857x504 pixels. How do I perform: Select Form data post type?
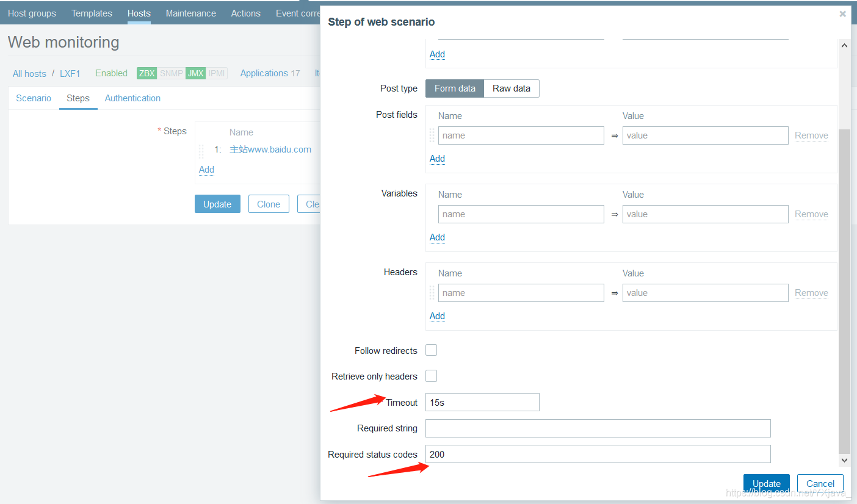pos(455,88)
